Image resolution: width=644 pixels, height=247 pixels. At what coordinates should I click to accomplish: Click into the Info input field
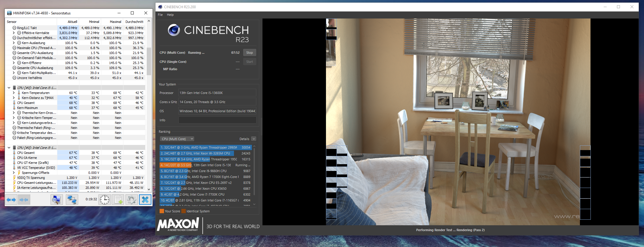tap(217, 120)
